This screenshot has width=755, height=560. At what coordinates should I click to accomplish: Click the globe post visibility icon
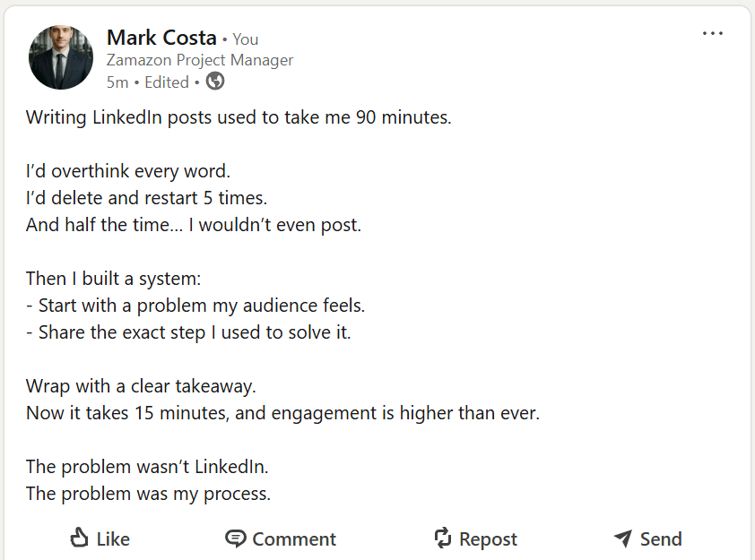(x=215, y=82)
